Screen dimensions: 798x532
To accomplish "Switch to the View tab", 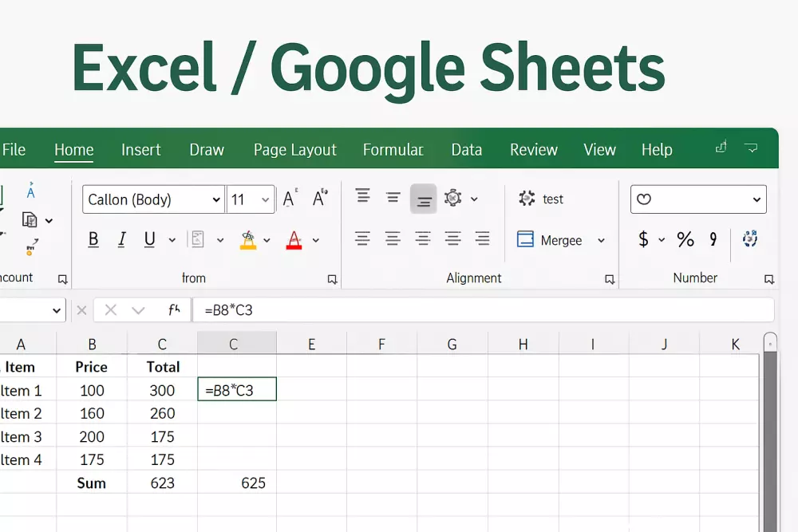I will (x=599, y=149).
